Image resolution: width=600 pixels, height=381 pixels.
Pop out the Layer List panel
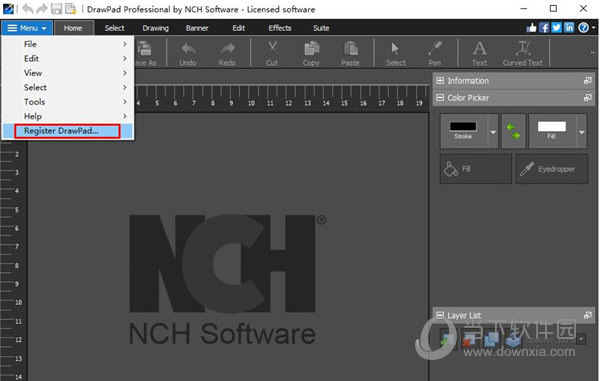point(588,315)
